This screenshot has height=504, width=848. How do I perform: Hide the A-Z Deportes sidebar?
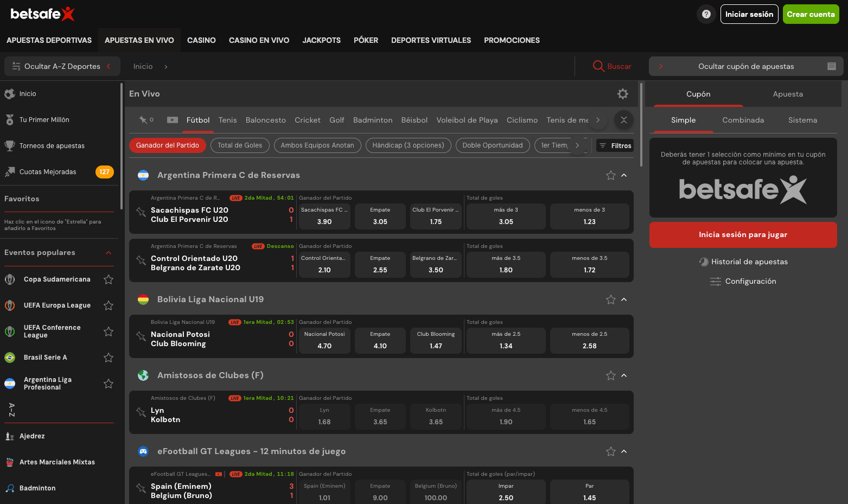(62, 66)
